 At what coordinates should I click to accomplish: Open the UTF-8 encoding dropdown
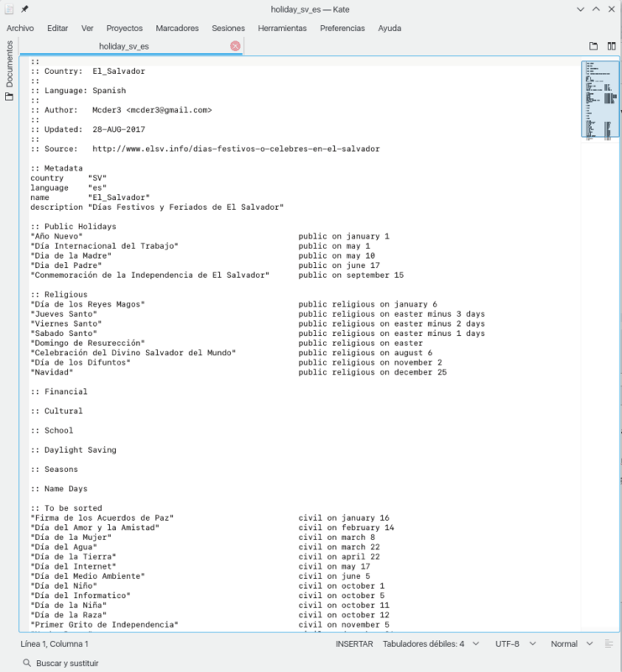pyautogui.click(x=515, y=644)
